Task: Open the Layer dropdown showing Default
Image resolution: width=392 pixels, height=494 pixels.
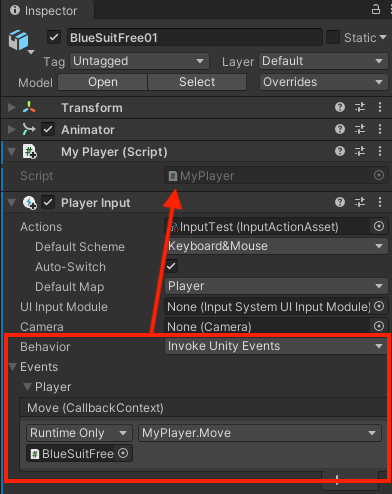Action: tap(323, 61)
